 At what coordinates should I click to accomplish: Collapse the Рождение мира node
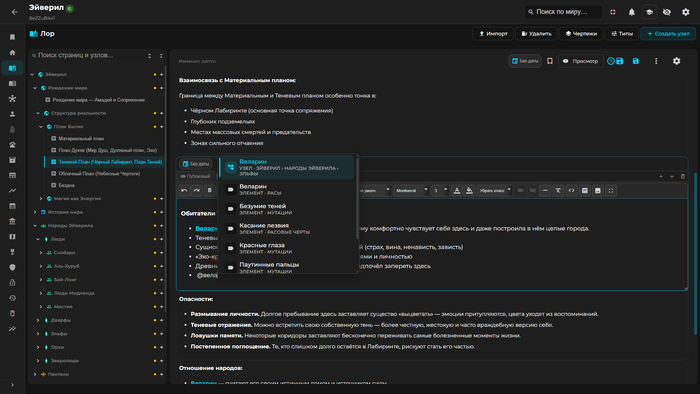(35, 88)
